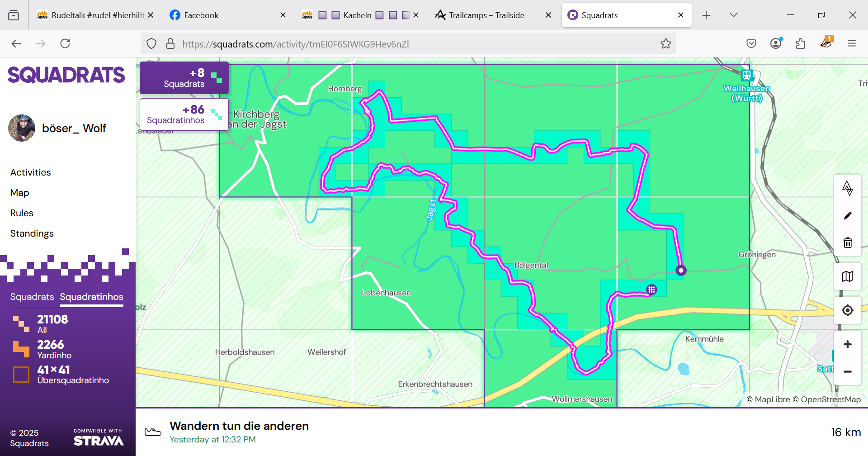Toggle the +86 Squadratinhos overlay

pos(184,114)
